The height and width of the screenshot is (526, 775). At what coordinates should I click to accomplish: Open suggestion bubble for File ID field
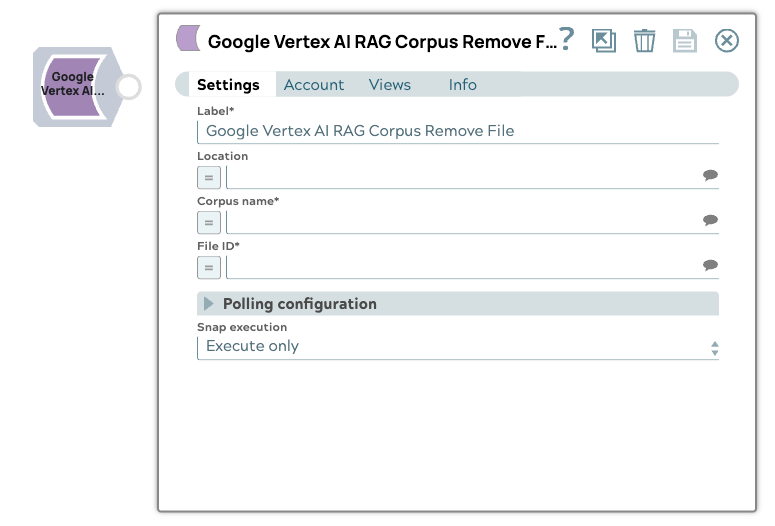point(710,266)
